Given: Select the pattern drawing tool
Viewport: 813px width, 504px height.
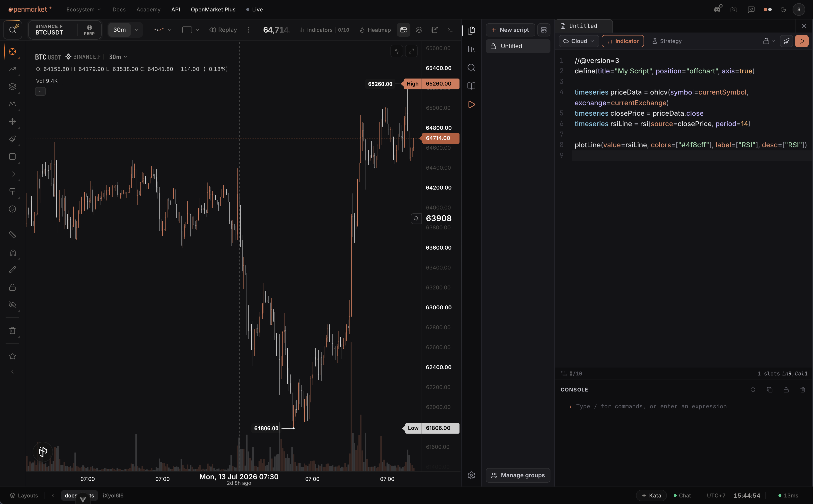Looking at the screenshot, I should (12, 104).
